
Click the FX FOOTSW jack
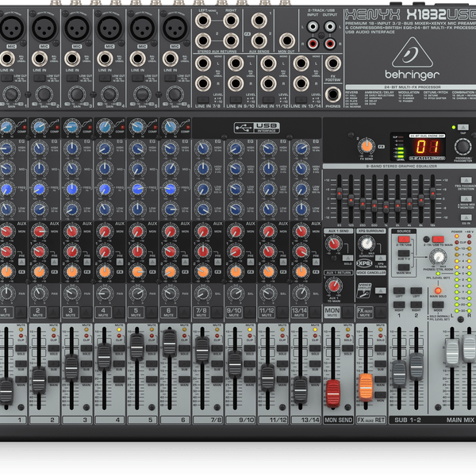click(x=333, y=63)
